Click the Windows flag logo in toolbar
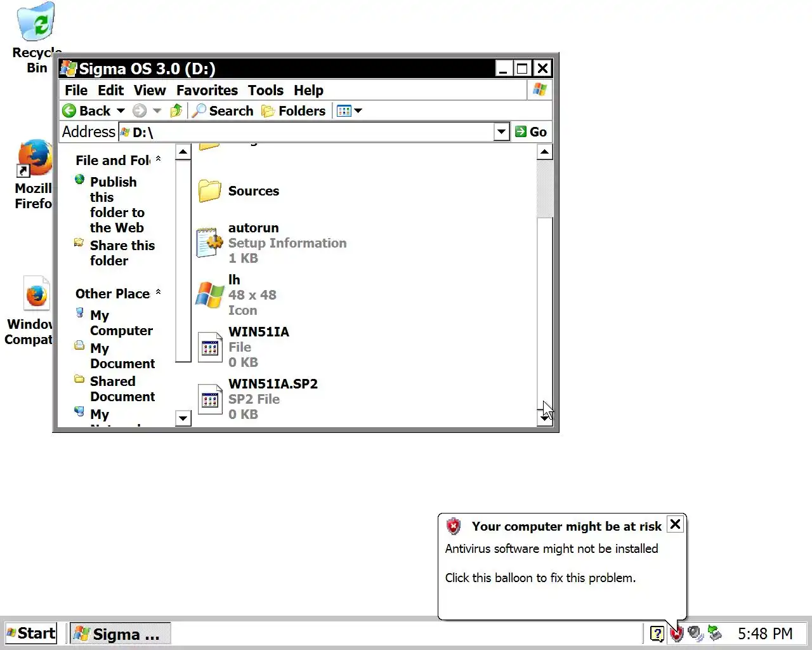The image size is (812, 650). [540, 90]
